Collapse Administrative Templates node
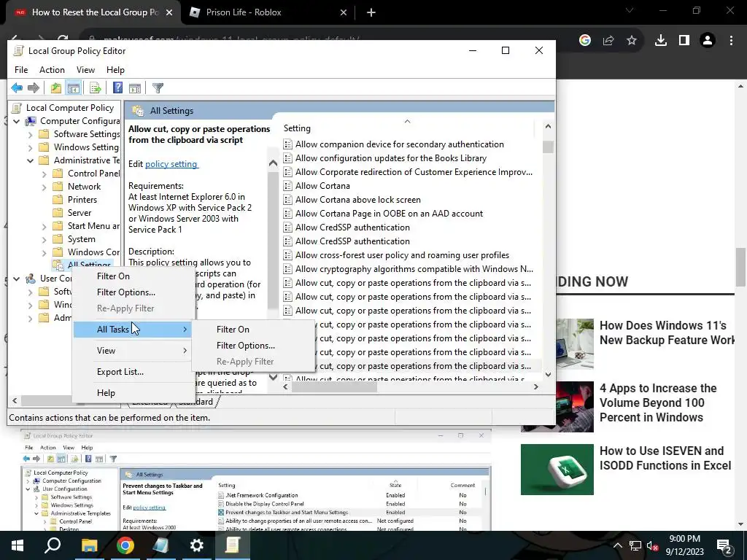747x560 pixels. click(x=31, y=160)
